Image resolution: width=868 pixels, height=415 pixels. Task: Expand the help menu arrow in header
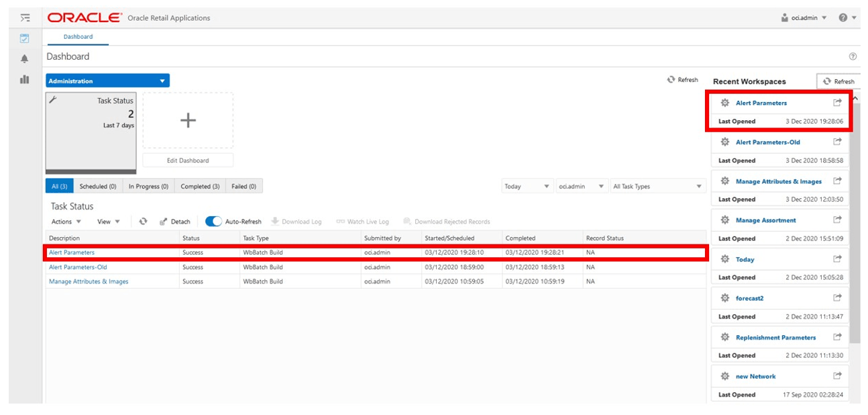coord(855,18)
